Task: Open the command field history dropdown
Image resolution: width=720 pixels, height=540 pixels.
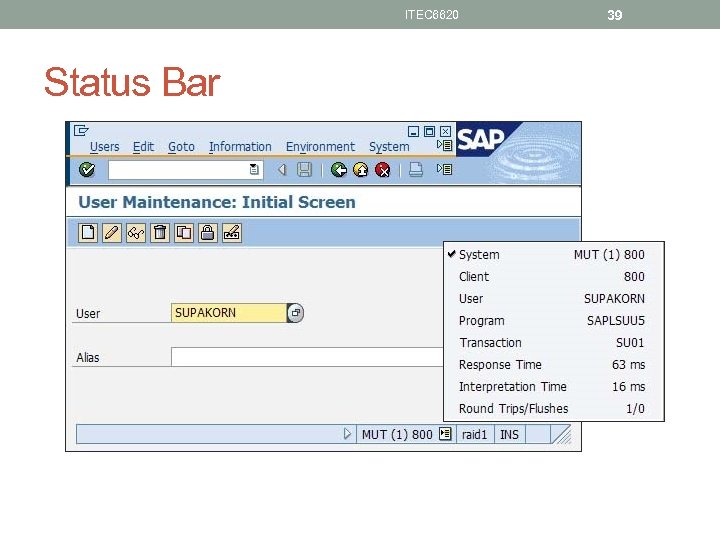Action: [254, 169]
